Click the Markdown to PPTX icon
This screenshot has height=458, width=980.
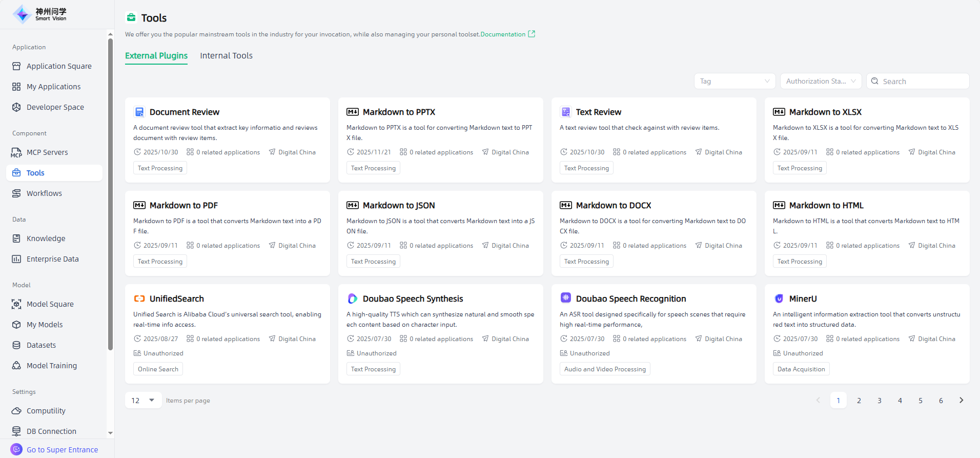click(x=352, y=112)
